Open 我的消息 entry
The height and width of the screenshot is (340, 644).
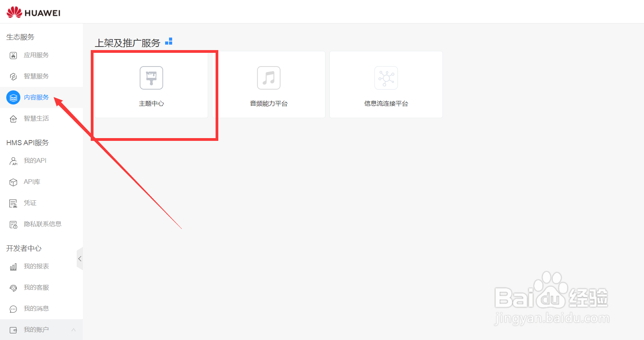pos(36,309)
